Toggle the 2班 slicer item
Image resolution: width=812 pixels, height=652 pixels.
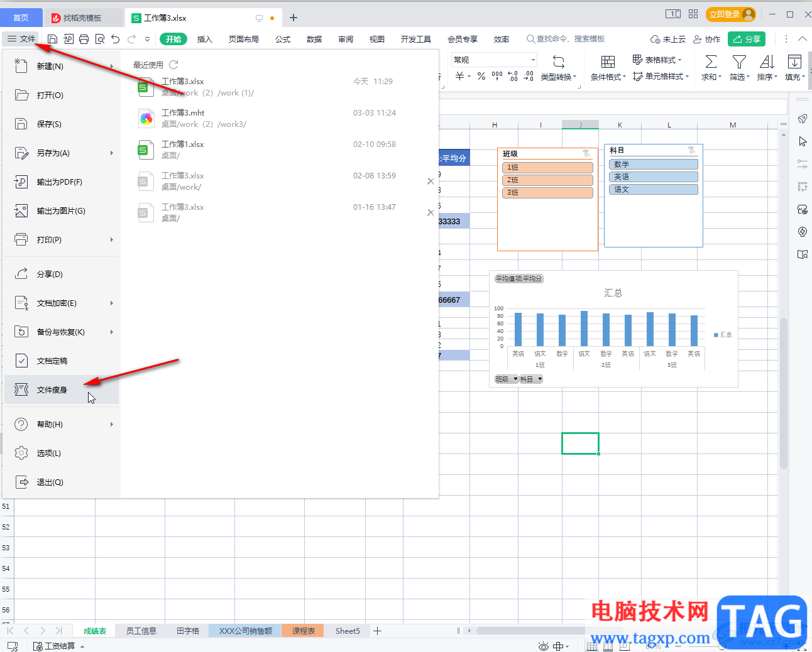pos(547,180)
